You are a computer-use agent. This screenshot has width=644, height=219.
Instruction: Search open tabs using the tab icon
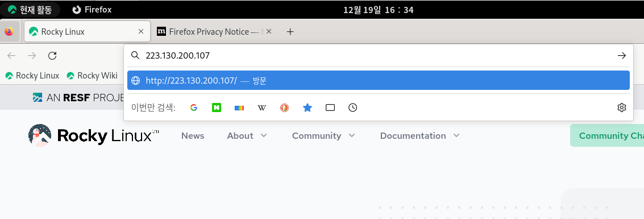(330, 108)
